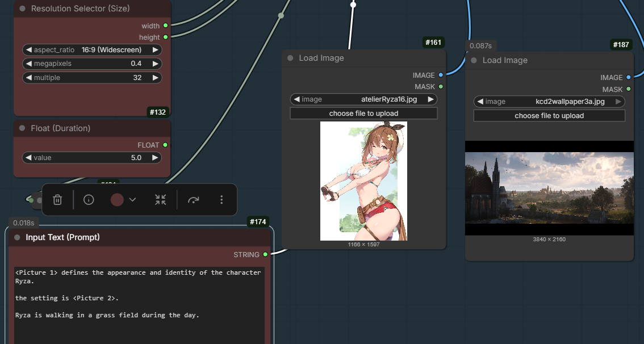Collapse Load Image #161 node via dot
Image resolution: width=644 pixels, height=344 pixels.
pyautogui.click(x=290, y=58)
